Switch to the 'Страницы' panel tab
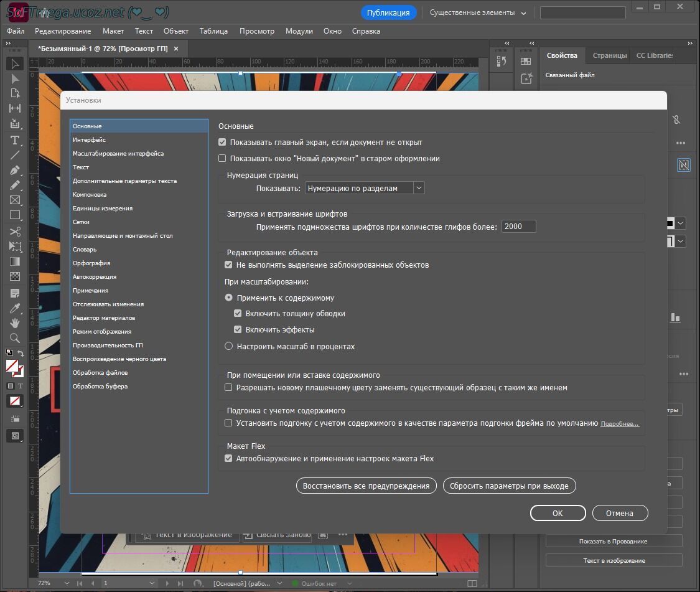The width and height of the screenshot is (700, 592). click(609, 55)
